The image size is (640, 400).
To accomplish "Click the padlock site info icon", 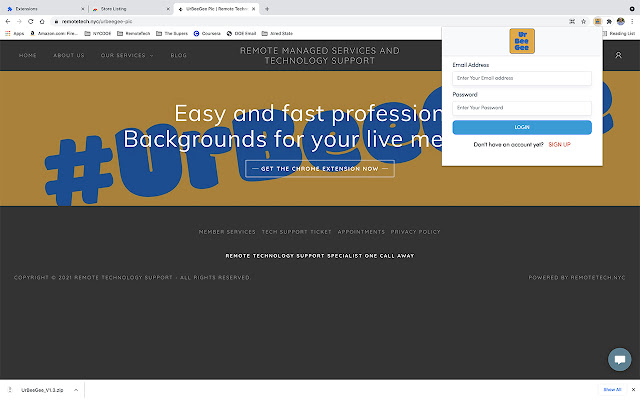I will [56, 21].
